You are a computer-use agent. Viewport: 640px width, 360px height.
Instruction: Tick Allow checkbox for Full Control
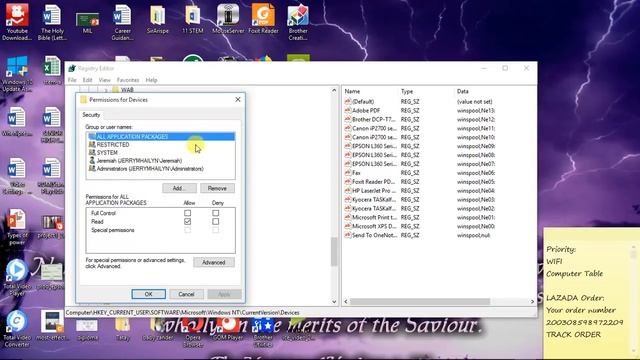click(x=187, y=213)
